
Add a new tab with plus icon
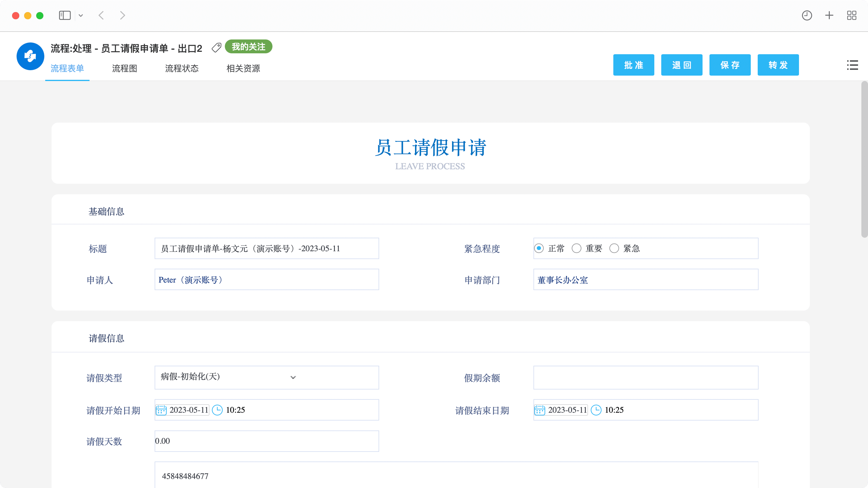[x=829, y=15]
